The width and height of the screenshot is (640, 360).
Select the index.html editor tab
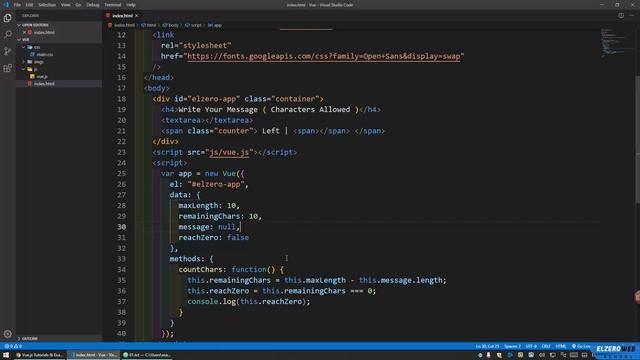122,16
